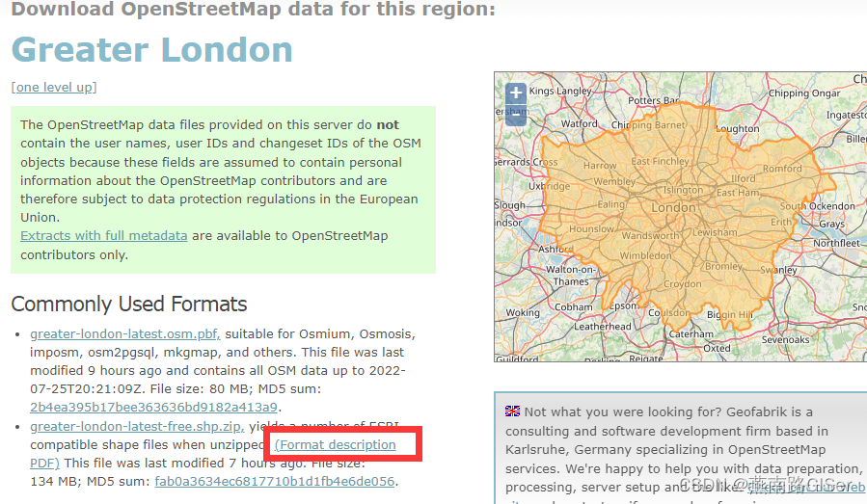Click 'Harrow' label on the map
Image resolution: width=867 pixels, height=504 pixels.
pos(600,165)
